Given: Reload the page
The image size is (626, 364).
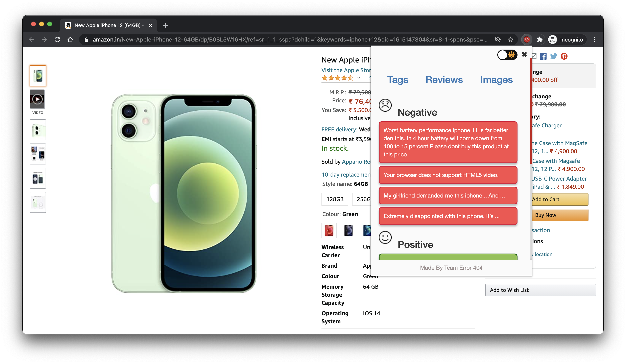Looking at the screenshot, I should pyautogui.click(x=57, y=40).
